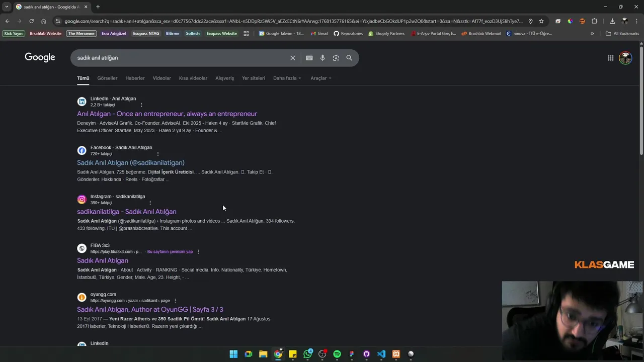Open Sticky Notes from the taskbar

pos(293,354)
